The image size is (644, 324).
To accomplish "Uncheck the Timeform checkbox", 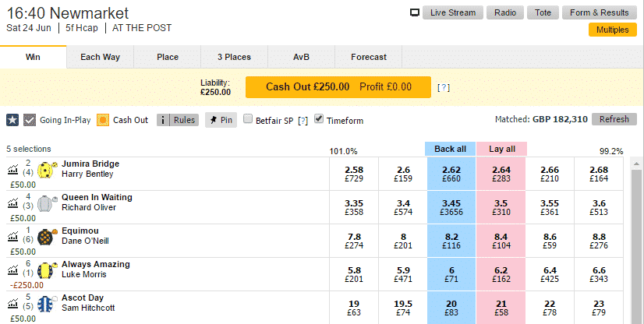I will 319,119.
